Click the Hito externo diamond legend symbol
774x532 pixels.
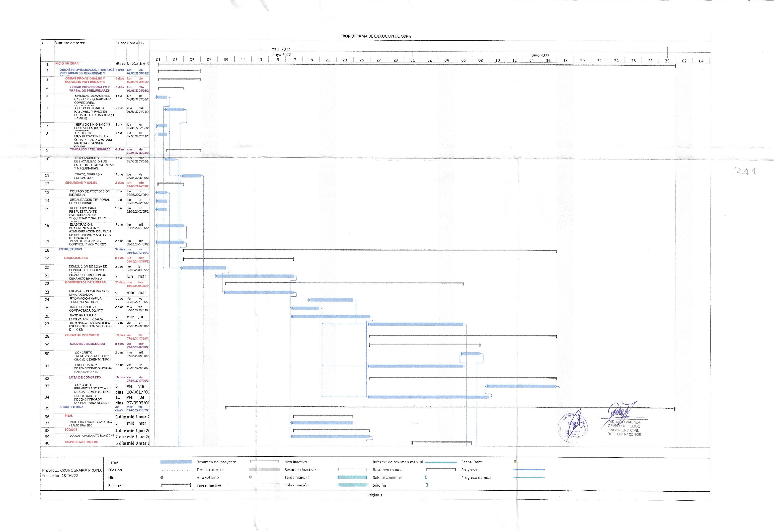pyautogui.click(x=250, y=477)
